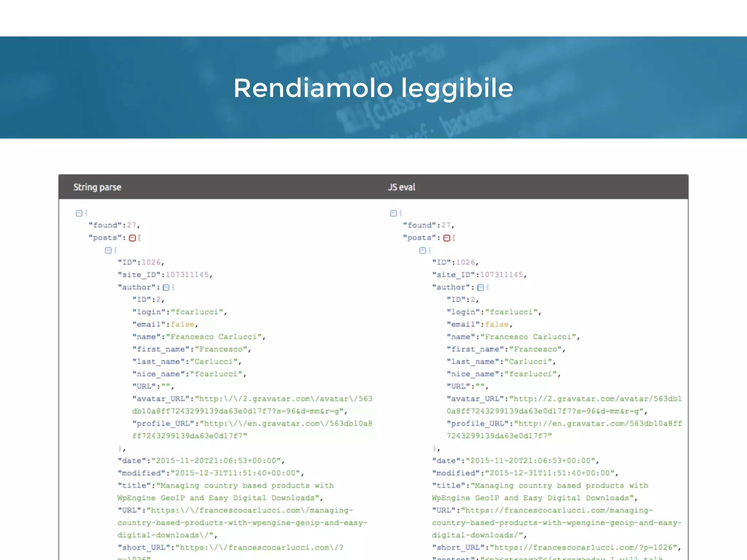Collapse the root object in JS eval panel
The width and height of the screenshot is (747, 560).
[393, 213]
